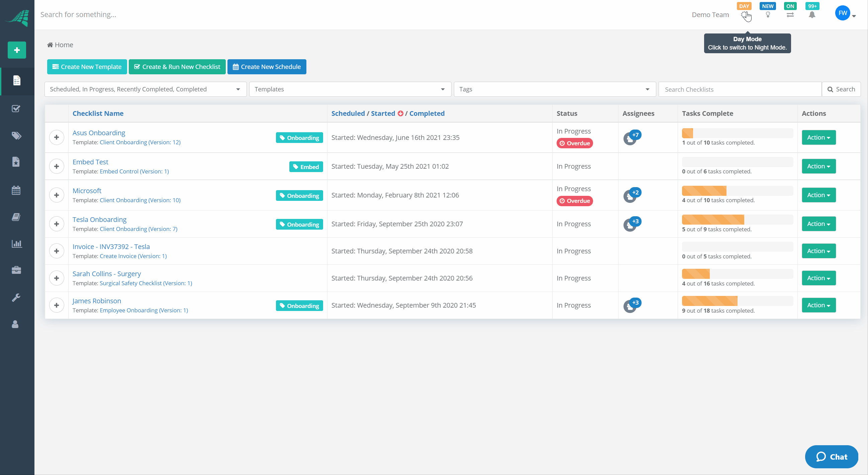868x475 pixels.
Task: Click the Home breadcrumb icon
Action: 50,45
